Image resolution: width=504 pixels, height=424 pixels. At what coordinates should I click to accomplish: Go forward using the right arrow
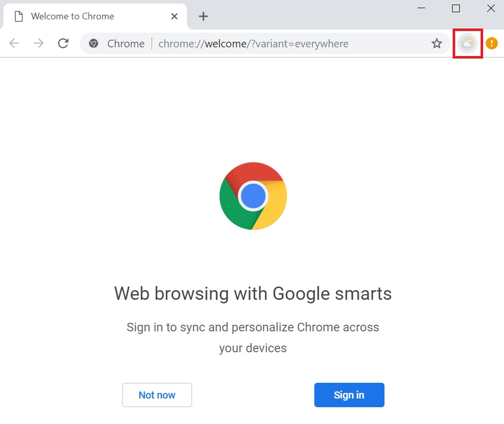[x=39, y=43]
